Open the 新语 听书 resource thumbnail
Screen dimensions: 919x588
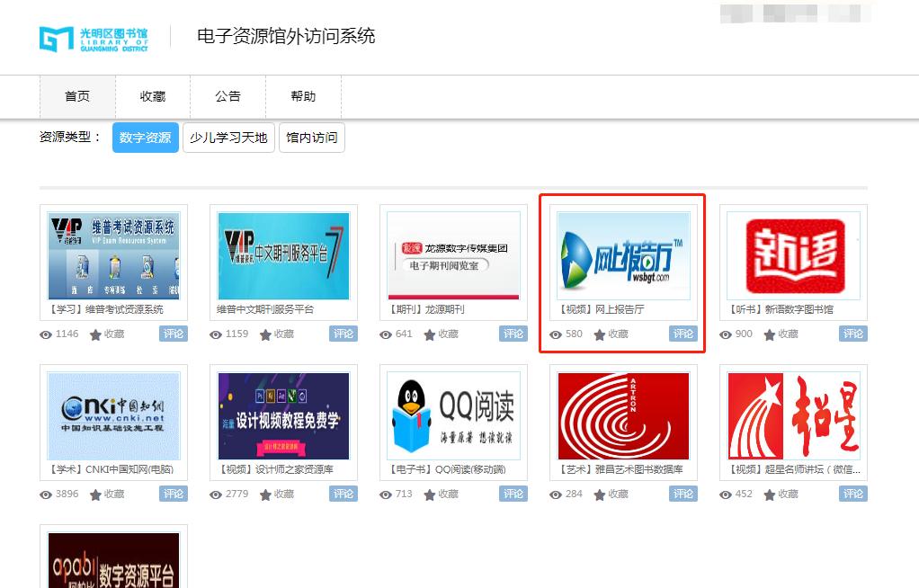click(793, 256)
